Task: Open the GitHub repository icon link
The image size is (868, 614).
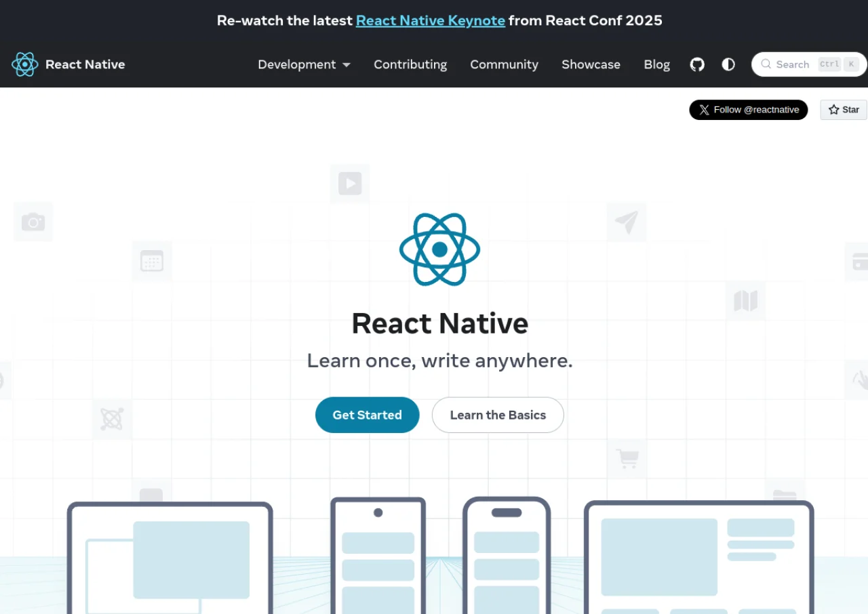Action: coord(697,64)
